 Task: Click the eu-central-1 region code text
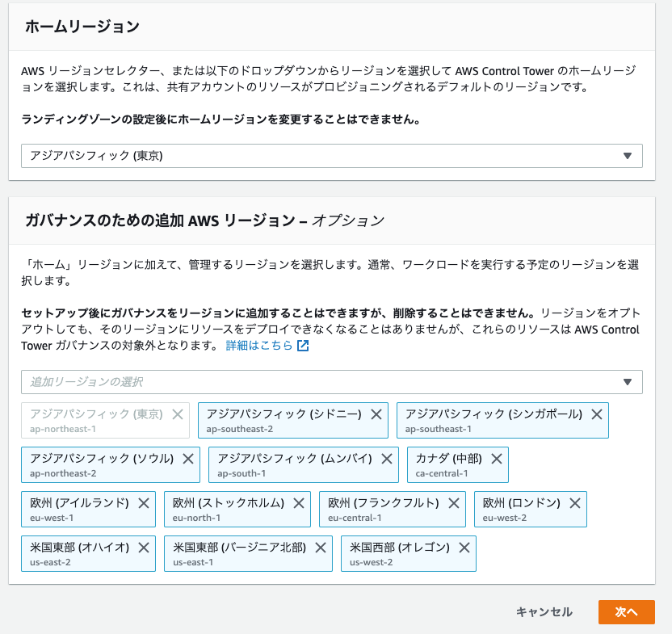(x=355, y=518)
